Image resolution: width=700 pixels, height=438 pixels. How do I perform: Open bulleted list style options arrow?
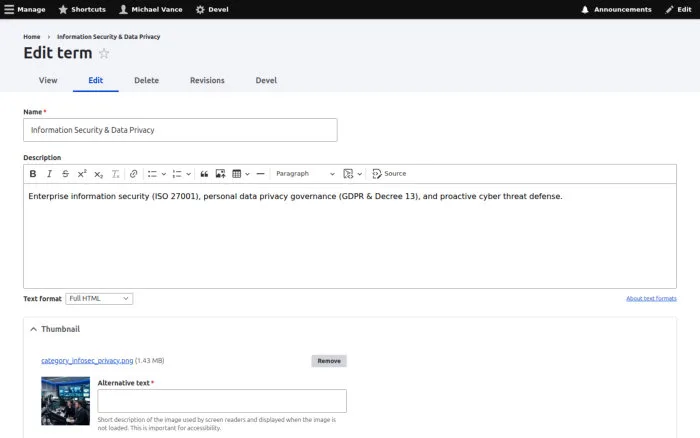[164, 174]
